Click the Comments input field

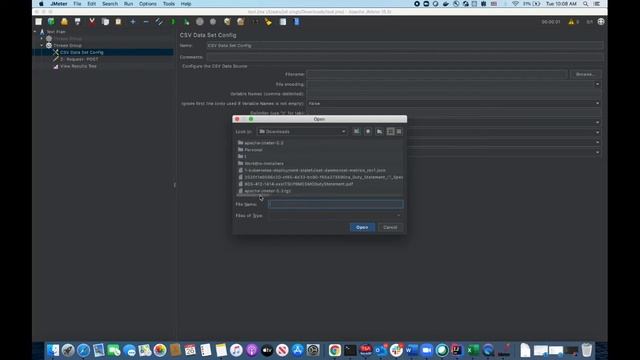(404, 57)
